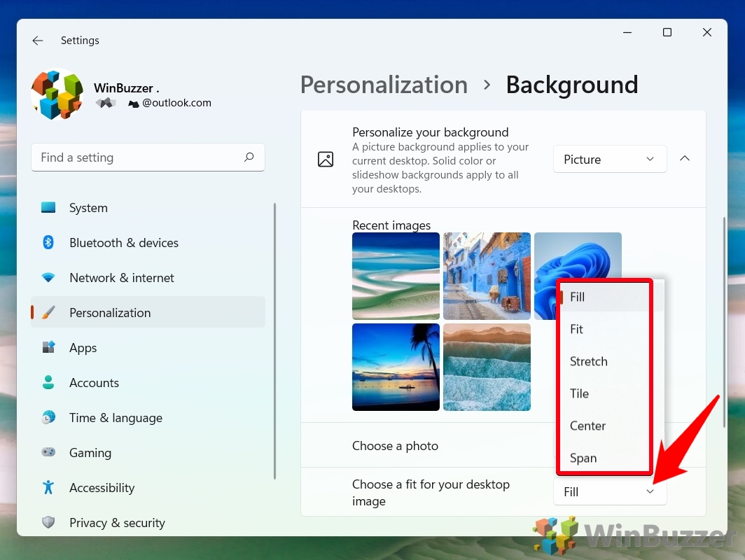Go to Personalization breadcrumb link
Viewport: 745px width, 560px height.
click(384, 85)
